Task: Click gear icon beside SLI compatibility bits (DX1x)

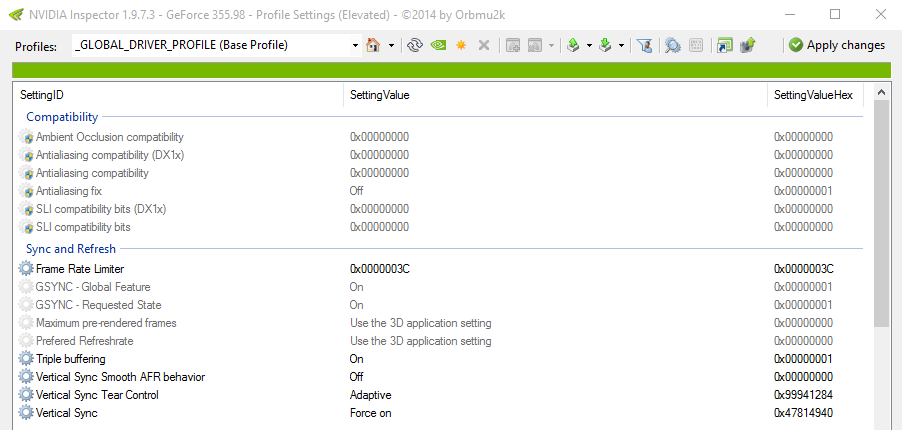Action: (x=26, y=209)
